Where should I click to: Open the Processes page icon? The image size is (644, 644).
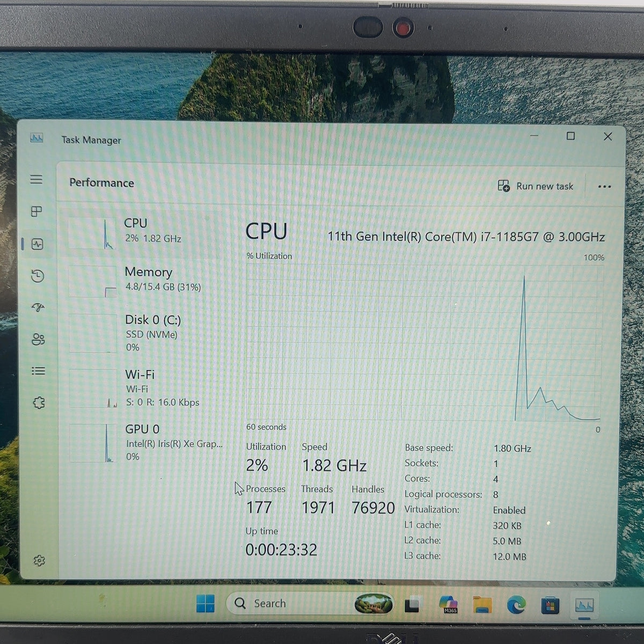(x=36, y=211)
